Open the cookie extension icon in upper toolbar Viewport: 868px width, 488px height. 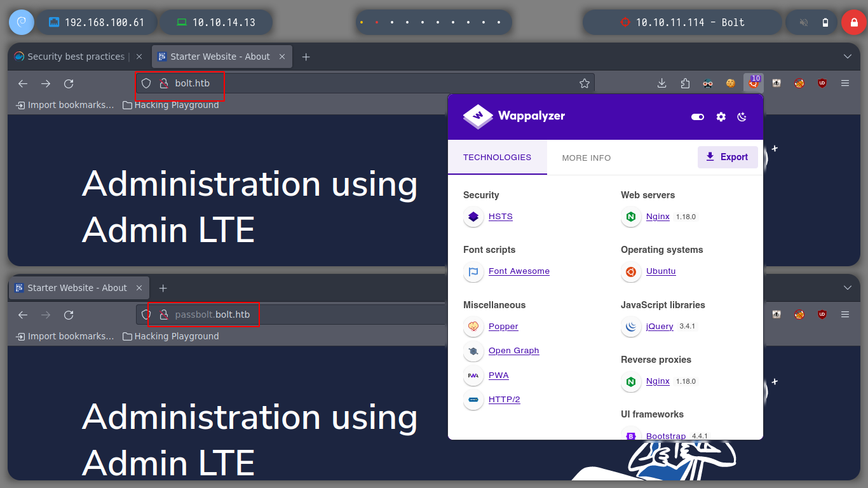pyautogui.click(x=731, y=83)
